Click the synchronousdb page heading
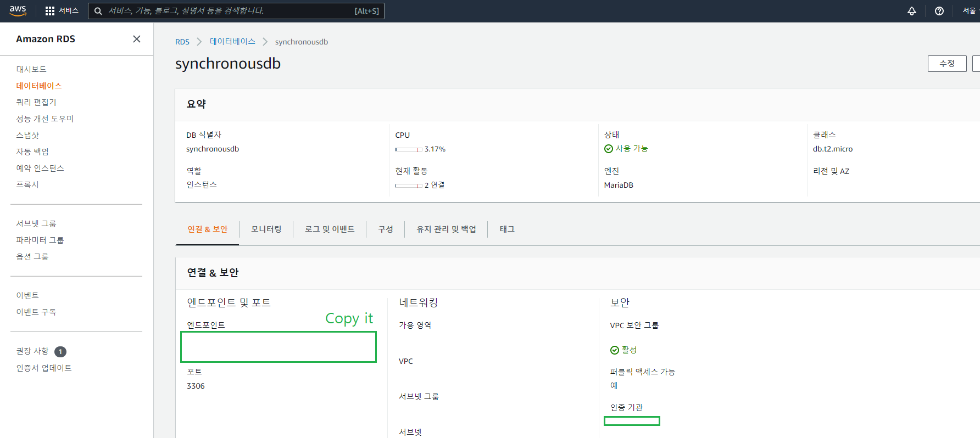The width and height of the screenshot is (980, 438). pyautogui.click(x=228, y=64)
